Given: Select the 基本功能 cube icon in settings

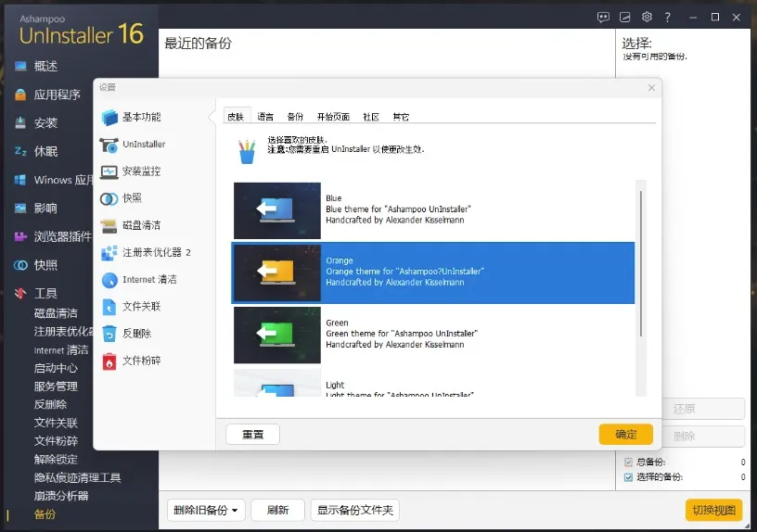Looking at the screenshot, I should point(109,117).
